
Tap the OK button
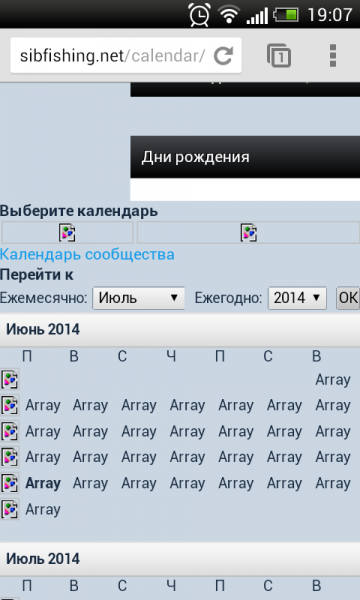click(x=348, y=298)
